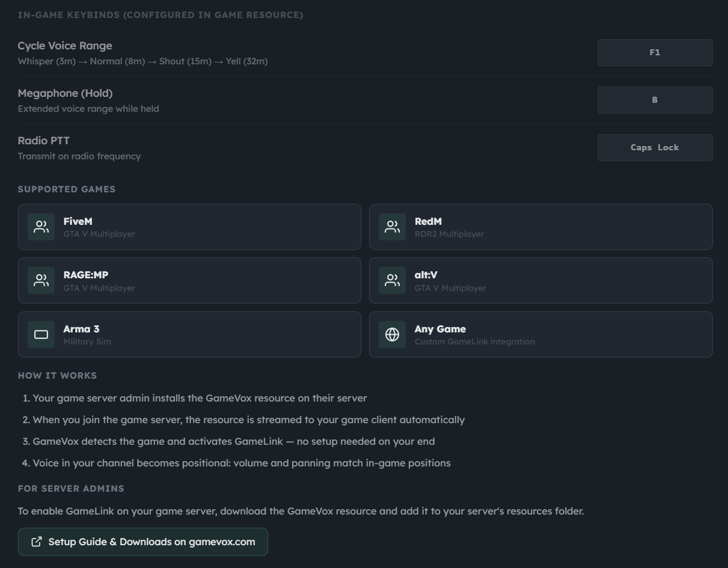Open Setup Guide & Downloads on gamevox.com
The width and height of the screenshot is (728, 568).
point(142,542)
